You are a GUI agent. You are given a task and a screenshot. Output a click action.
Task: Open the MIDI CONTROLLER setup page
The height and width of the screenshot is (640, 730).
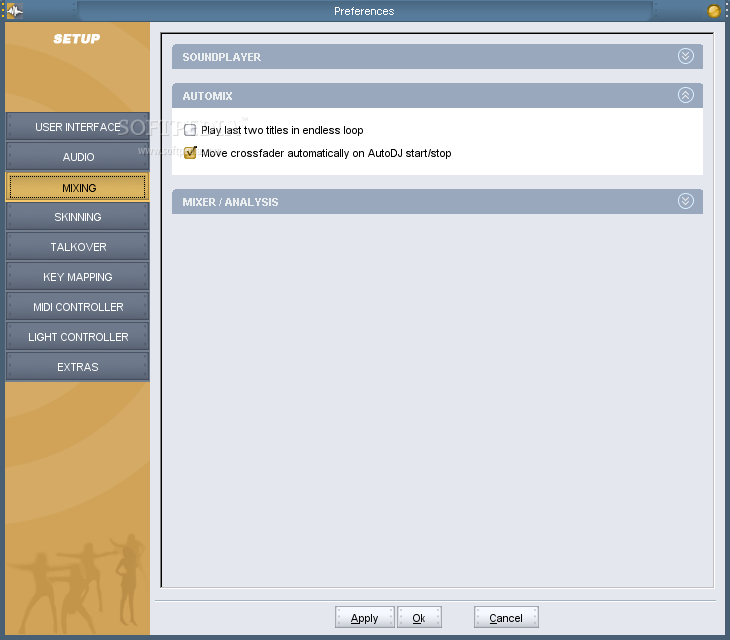tap(77, 307)
